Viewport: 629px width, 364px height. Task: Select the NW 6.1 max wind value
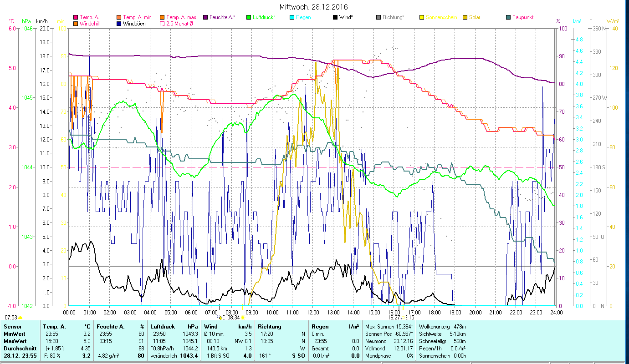click(243, 341)
